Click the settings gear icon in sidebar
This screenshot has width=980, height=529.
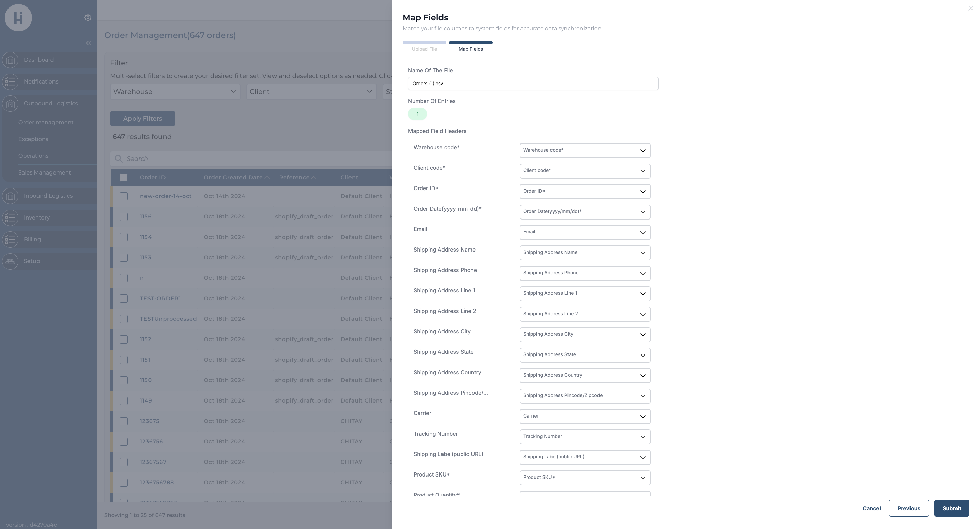[88, 18]
